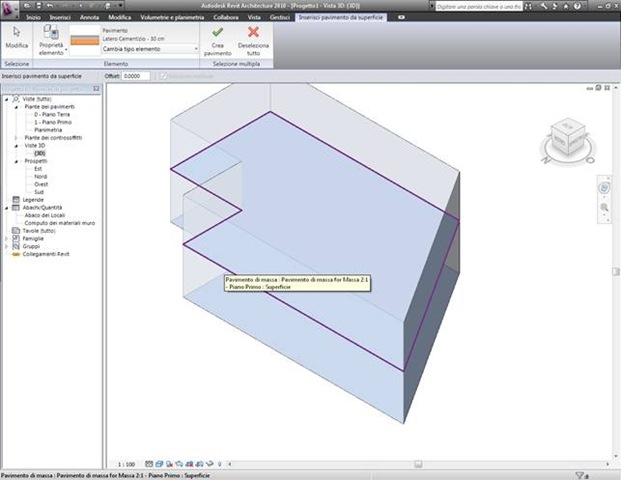The height and width of the screenshot is (480, 621).
Task: Click the save icon in quick access toolbar
Action: click(x=38, y=6)
